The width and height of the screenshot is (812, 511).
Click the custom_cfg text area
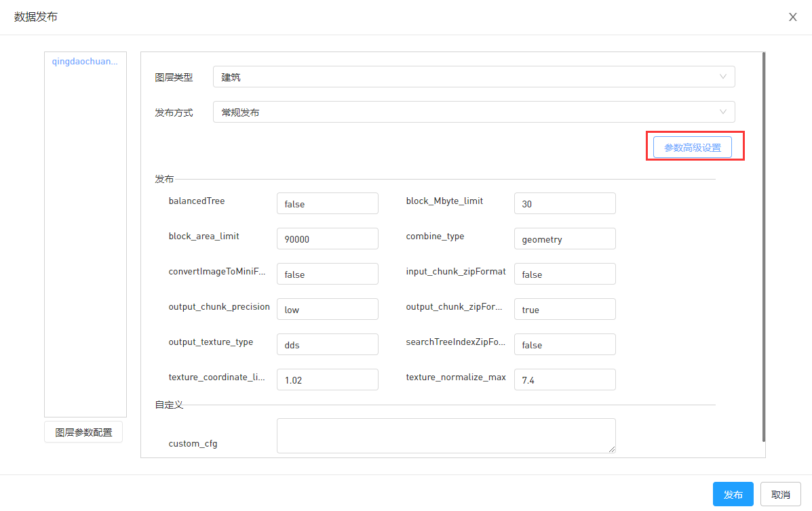446,435
